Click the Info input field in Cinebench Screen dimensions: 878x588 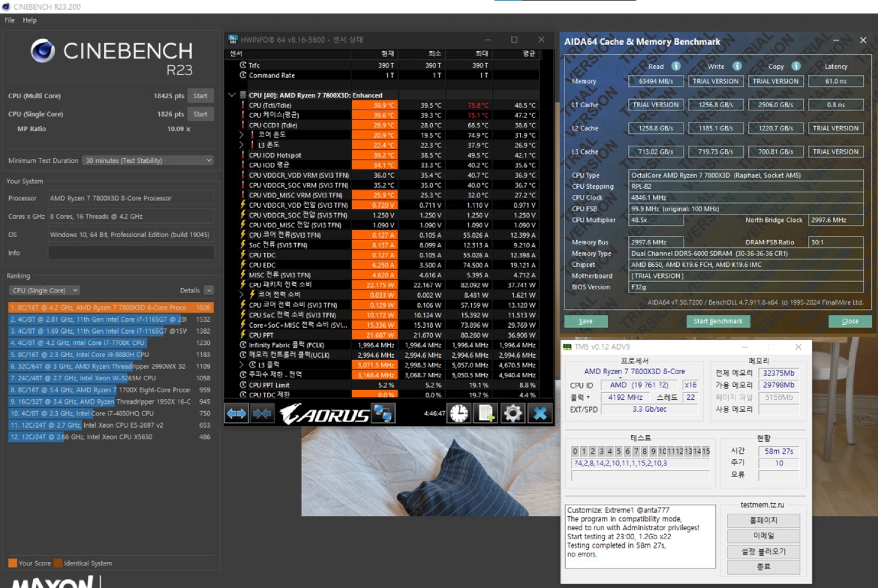point(131,253)
